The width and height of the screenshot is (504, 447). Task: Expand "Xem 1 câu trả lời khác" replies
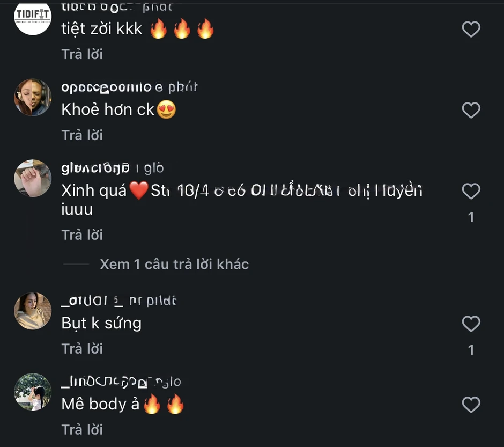point(174,264)
